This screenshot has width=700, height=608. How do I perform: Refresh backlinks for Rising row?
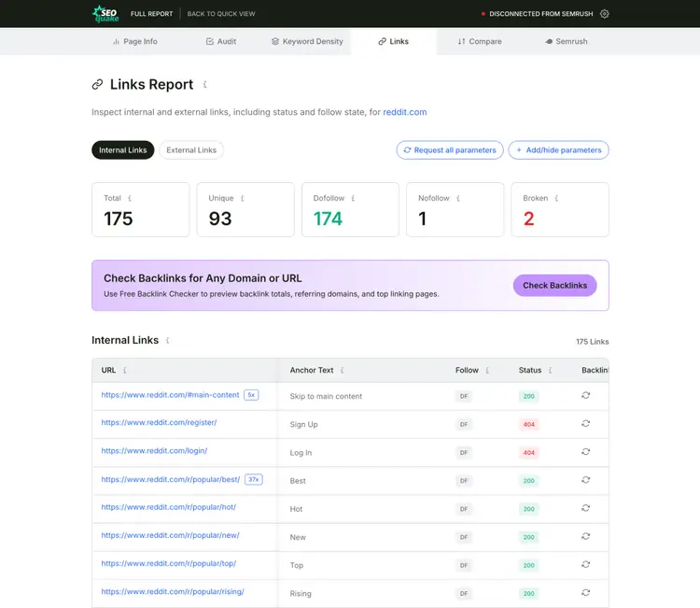pos(586,592)
